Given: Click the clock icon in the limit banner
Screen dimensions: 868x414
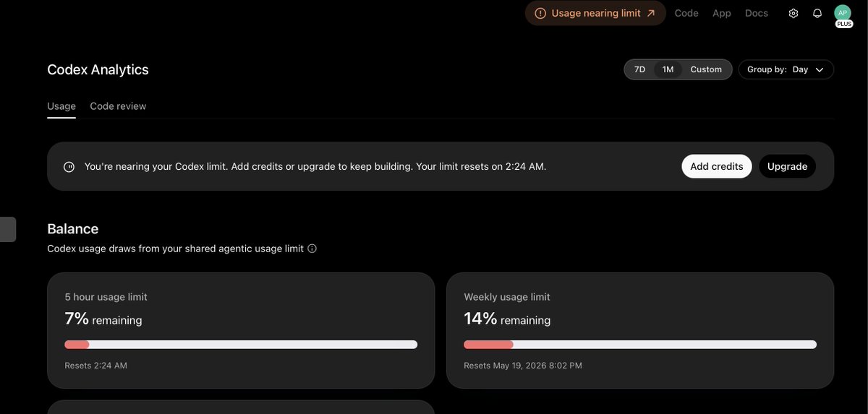Looking at the screenshot, I should click(x=69, y=166).
